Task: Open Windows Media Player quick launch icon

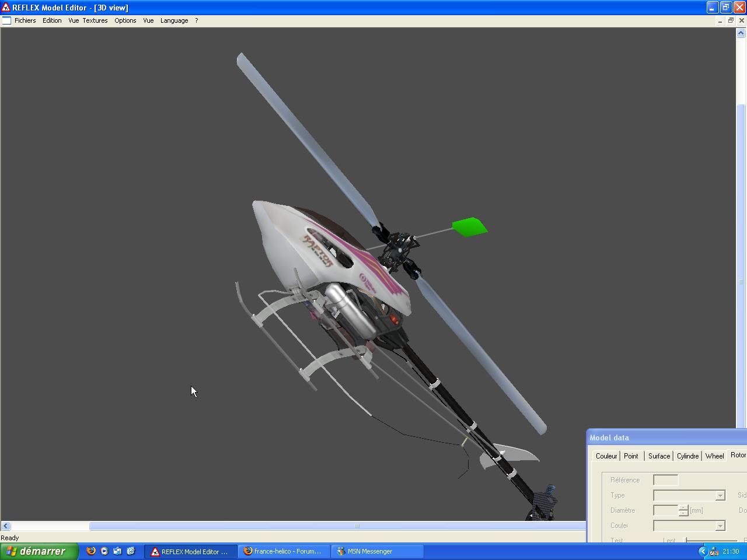Action: (104, 551)
